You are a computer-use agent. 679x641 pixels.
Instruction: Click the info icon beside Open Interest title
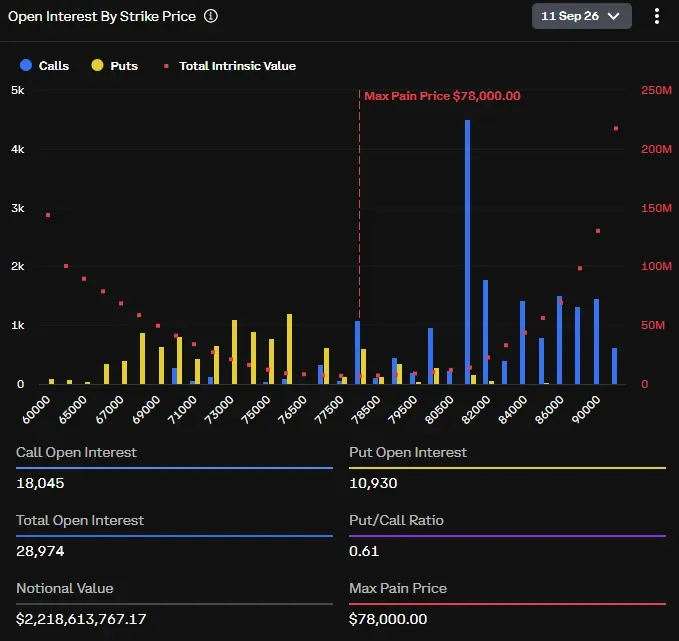point(211,16)
